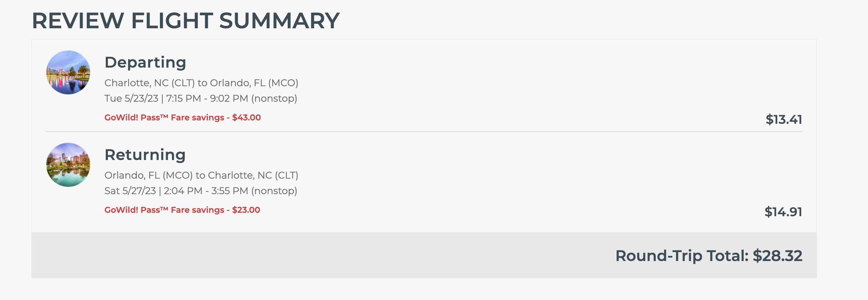Click the Round-Trip Total $28.32 amount
The image size is (868, 300).
(777, 256)
